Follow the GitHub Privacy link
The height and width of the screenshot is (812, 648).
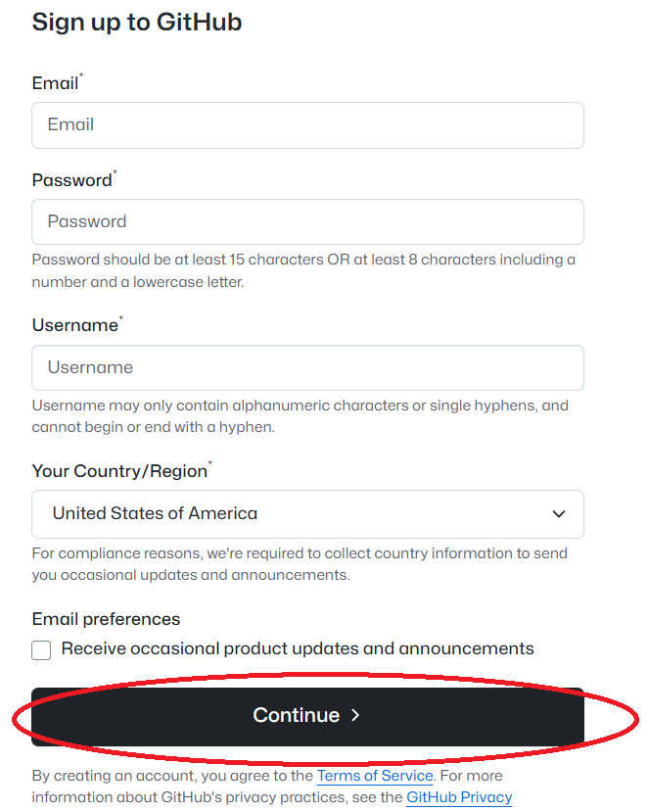coord(459,797)
